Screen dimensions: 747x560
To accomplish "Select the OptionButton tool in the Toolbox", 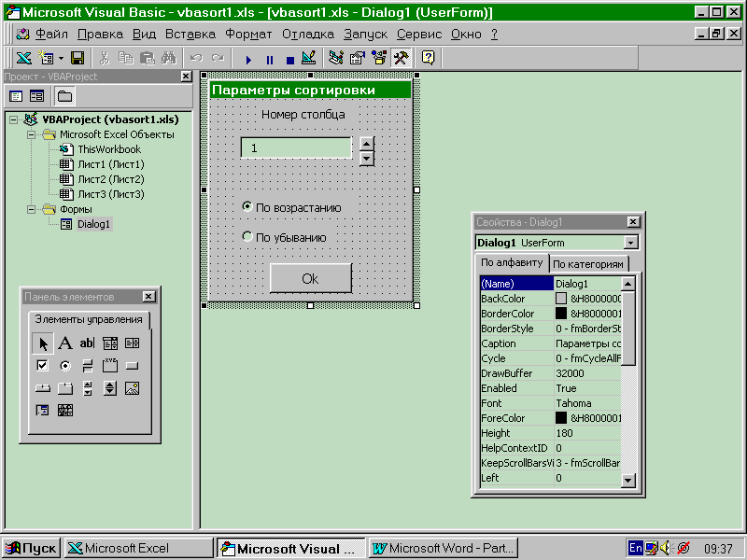I will click(x=65, y=365).
